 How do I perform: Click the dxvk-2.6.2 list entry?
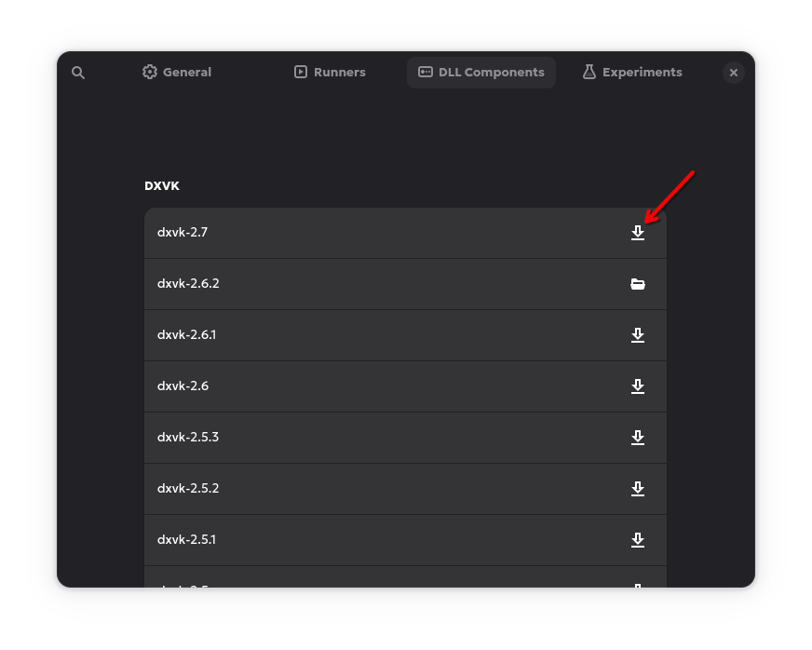188,284
